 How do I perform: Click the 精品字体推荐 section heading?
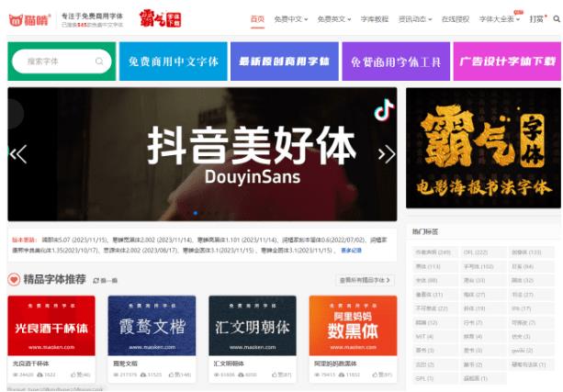54,279
